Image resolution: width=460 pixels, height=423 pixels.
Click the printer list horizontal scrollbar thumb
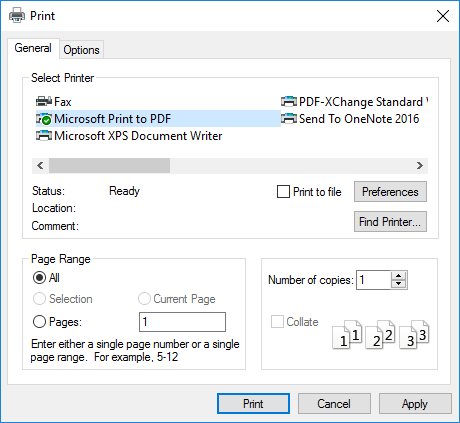tap(110, 166)
